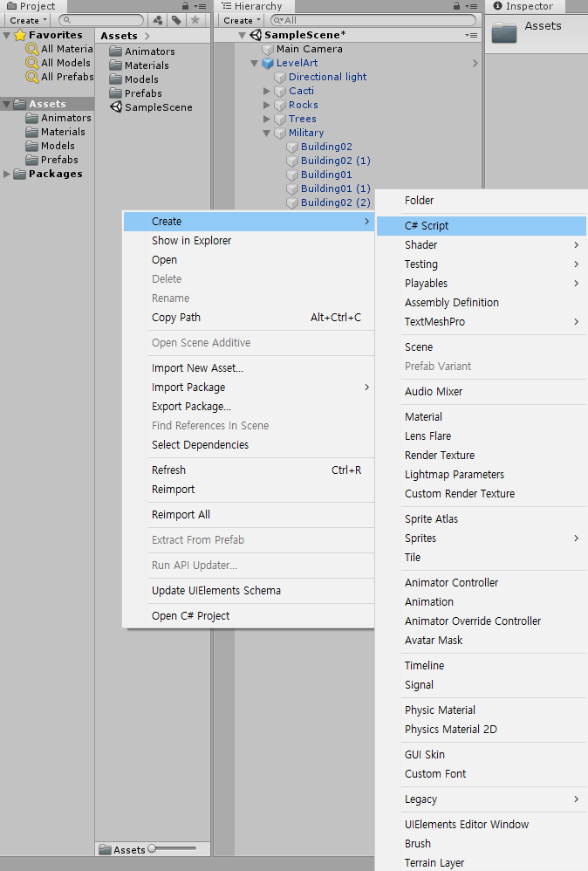588x871 pixels.
Task: Collapse the LevelArt object
Action: [254, 64]
